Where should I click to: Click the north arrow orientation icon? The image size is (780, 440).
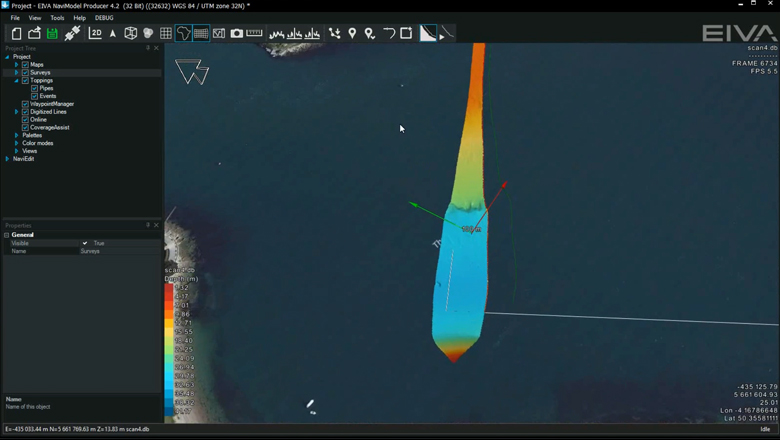113,33
